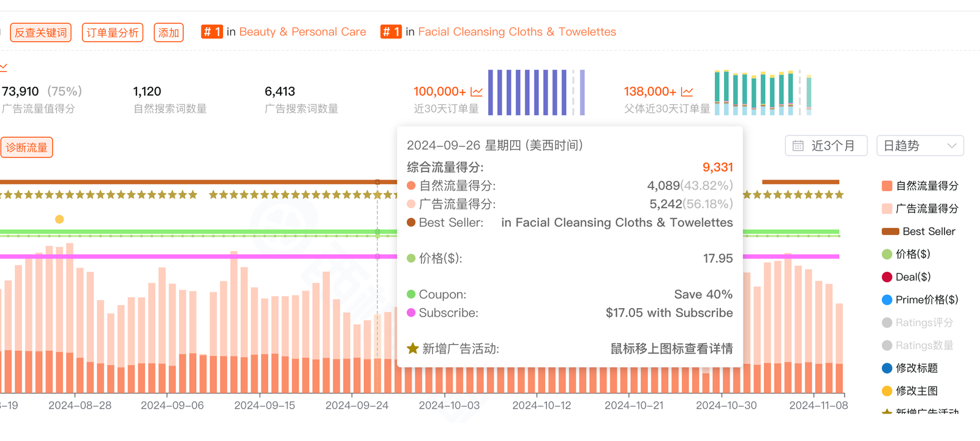Toggle 广告流量得分 legend series

click(920, 208)
